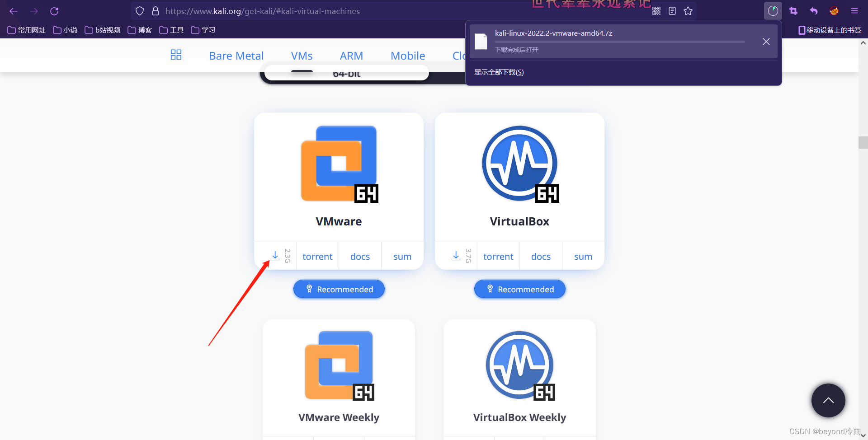This screenshot has width=868, height=440.
Task: Open the downloads progress button
Action: coord(773,11)
